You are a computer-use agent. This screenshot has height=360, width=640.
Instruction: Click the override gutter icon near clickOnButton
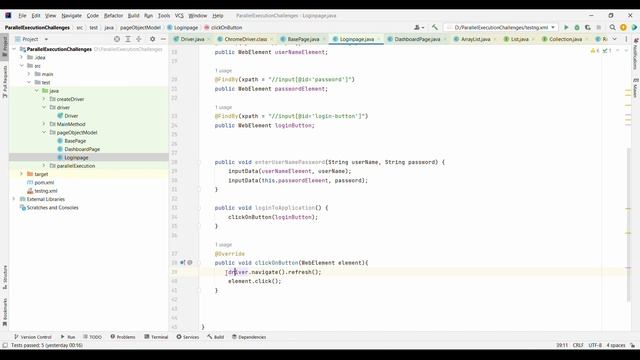pos(182,262)
